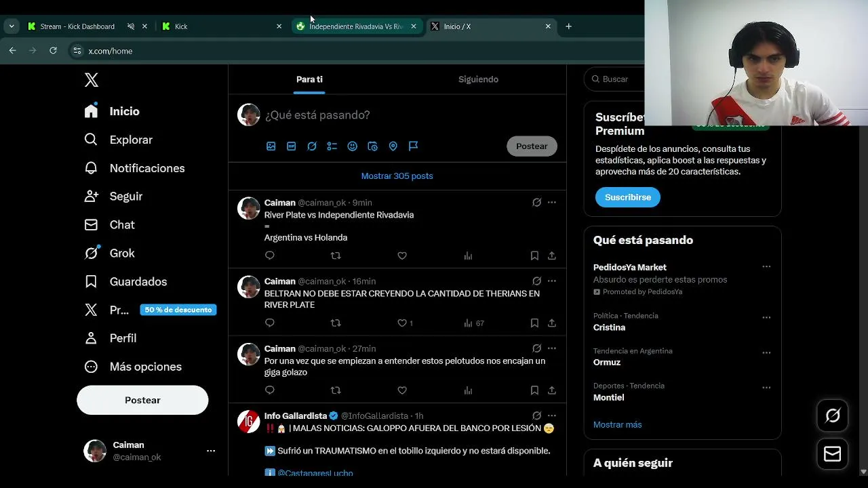Open more options on the 16min post
The image size is (868, 488).
coord(552,281)
